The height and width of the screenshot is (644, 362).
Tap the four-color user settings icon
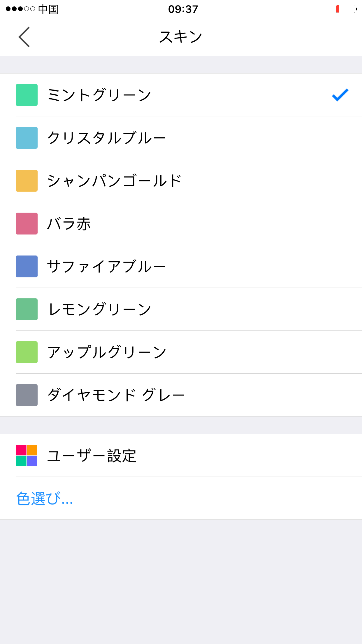(27, 455)
